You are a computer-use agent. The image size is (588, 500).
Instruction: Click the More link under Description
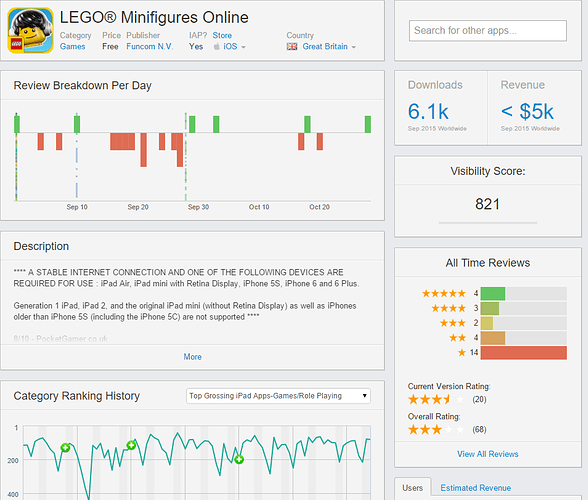point(192,357)
